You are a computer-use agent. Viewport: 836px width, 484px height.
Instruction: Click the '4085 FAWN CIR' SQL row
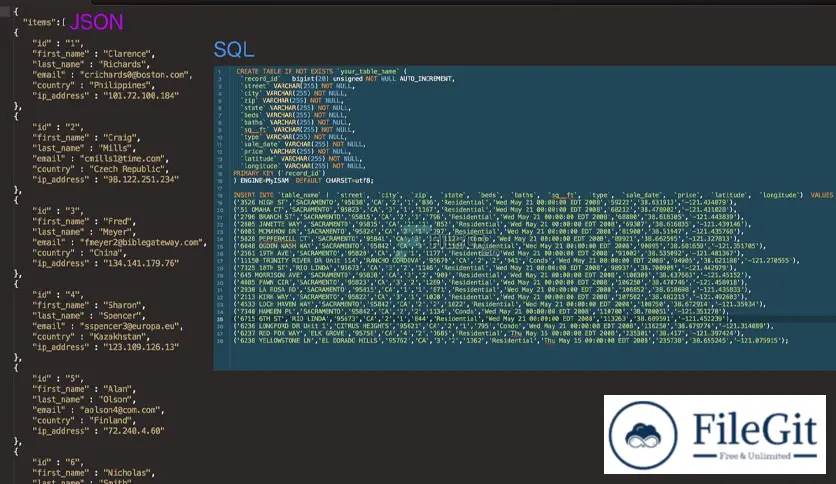[x=489, y=283]
